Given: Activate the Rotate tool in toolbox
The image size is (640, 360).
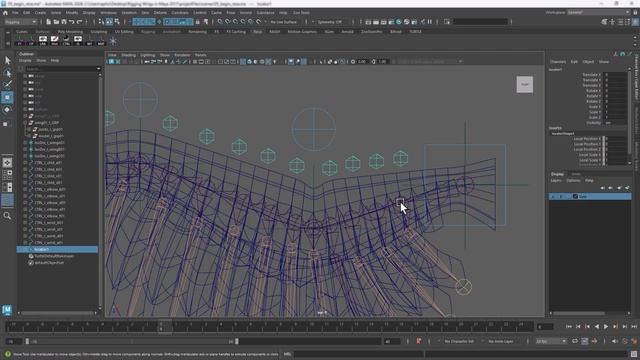Looking at the screenshot, I should pyautogui.click(x=7, y=109).
